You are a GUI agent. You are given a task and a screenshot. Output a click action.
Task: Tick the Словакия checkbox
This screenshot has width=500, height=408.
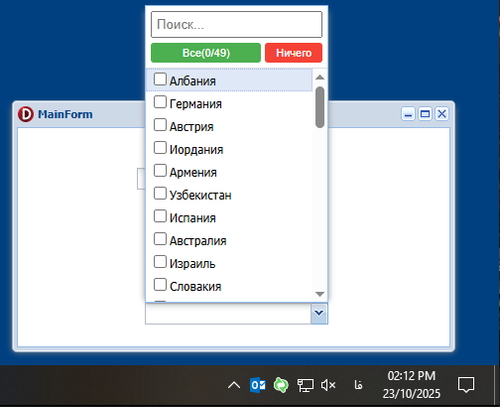(x=160, y=285)
